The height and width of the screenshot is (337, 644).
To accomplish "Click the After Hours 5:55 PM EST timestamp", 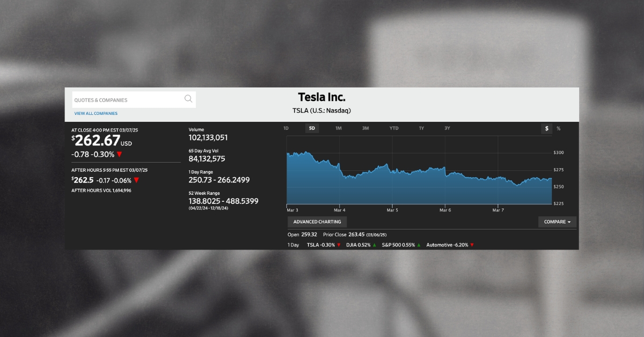I will (x=109, y=170).
